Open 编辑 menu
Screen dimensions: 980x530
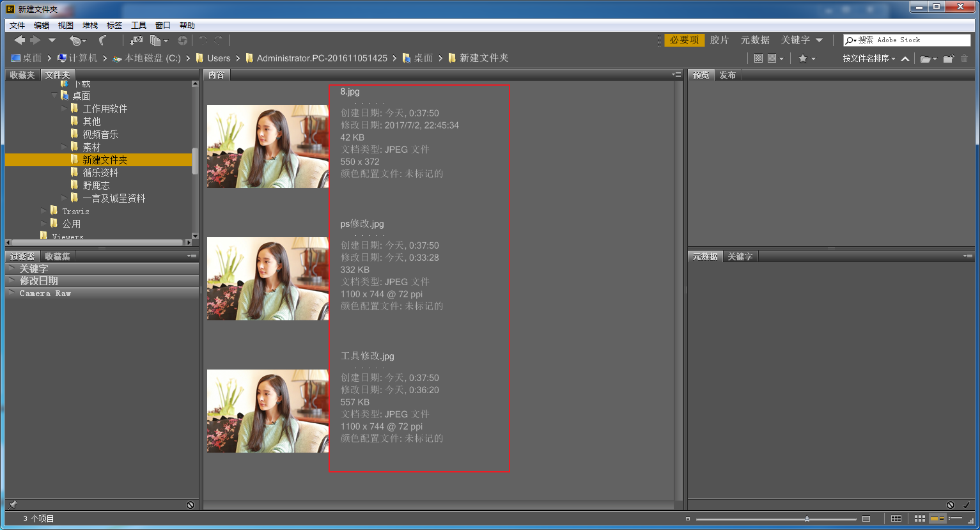coord(42,26)
